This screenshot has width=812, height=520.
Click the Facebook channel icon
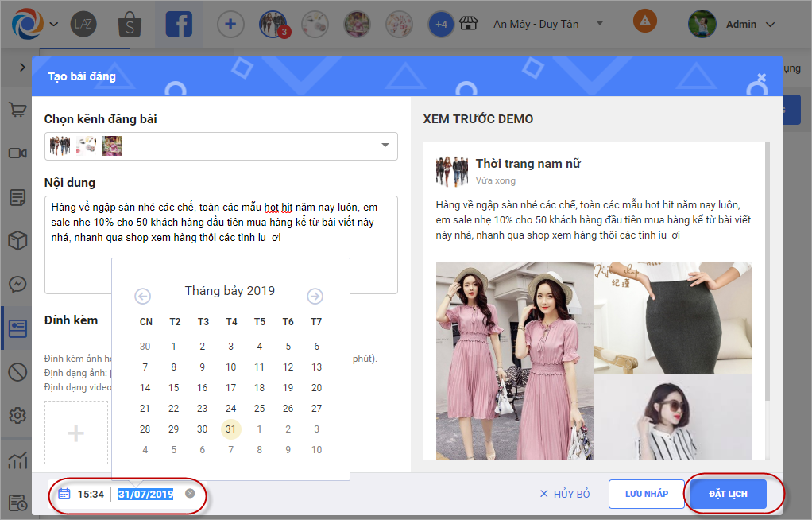(179, 24)
